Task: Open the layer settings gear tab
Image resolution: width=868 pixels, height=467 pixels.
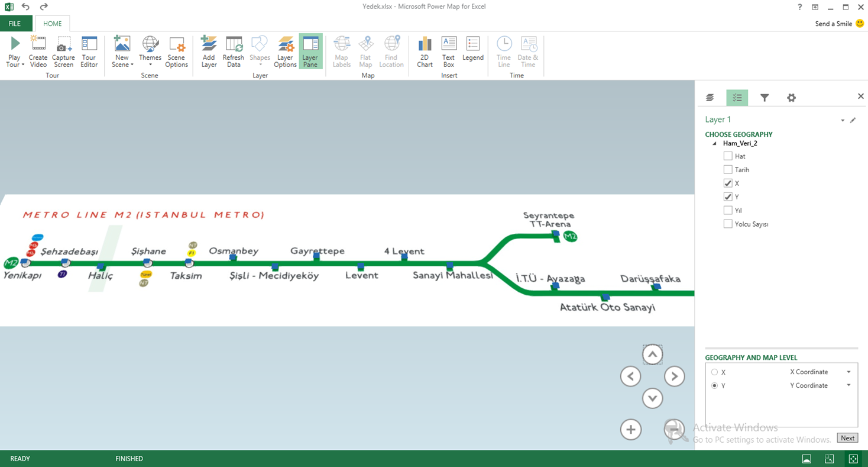Action: pyautogui.click(x=791, y=98)
